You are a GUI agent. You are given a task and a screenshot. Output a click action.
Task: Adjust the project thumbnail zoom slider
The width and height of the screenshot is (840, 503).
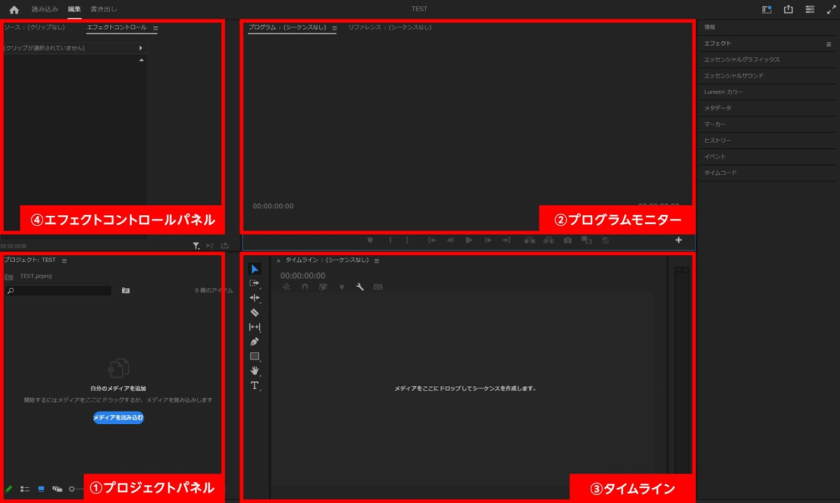coord(72,489)
